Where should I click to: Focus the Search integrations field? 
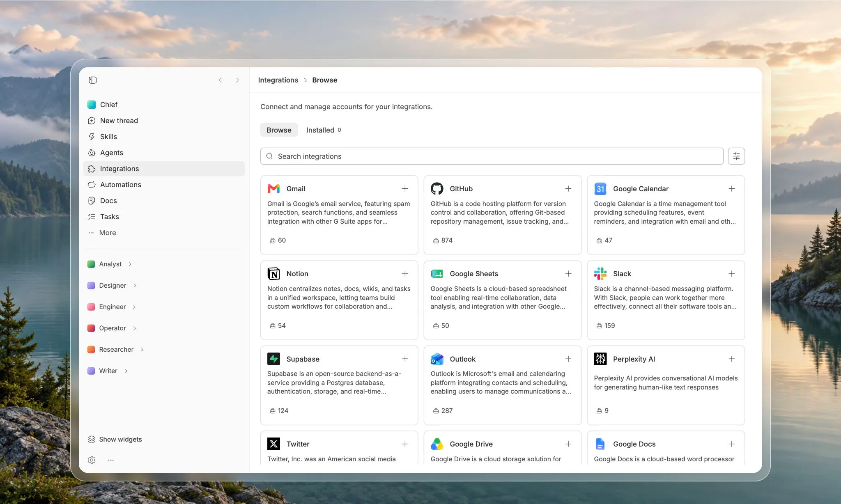(x=492, y=156)
